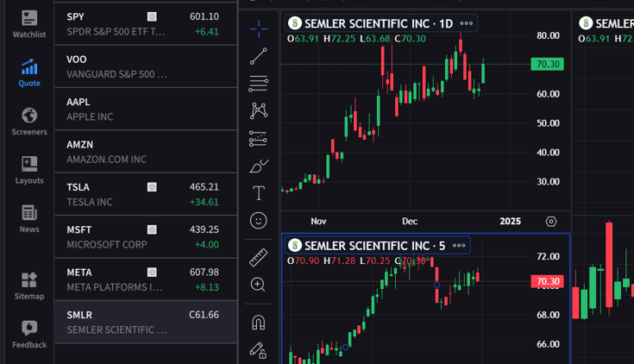This screenshot has width=634, height=364.
Task: Select the SPY watchlist row
Action: pos(146,24)
